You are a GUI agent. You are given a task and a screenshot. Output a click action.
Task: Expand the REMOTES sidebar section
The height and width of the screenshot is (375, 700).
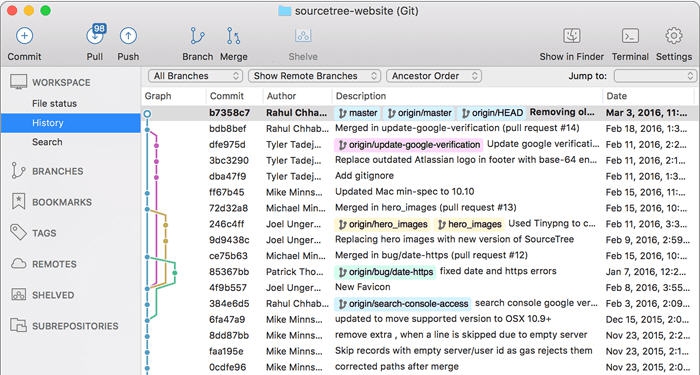[54, 264]
